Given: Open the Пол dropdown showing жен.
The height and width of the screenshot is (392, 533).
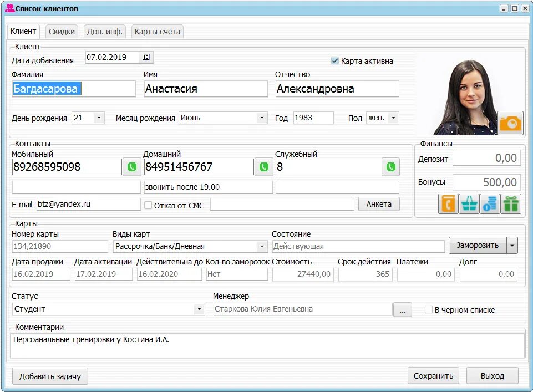Looking at the screenshot, I should click(393, 118).
